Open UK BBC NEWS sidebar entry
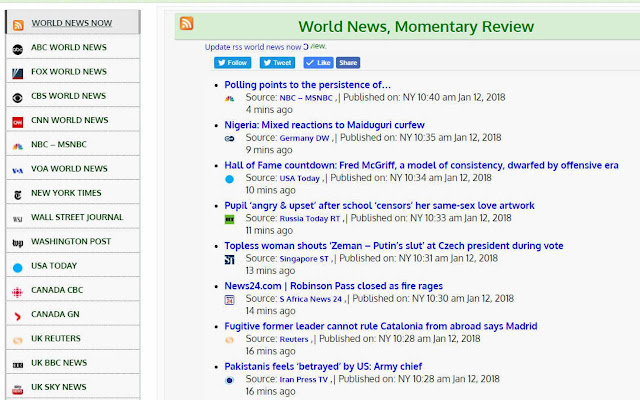 tap(59, 362)
